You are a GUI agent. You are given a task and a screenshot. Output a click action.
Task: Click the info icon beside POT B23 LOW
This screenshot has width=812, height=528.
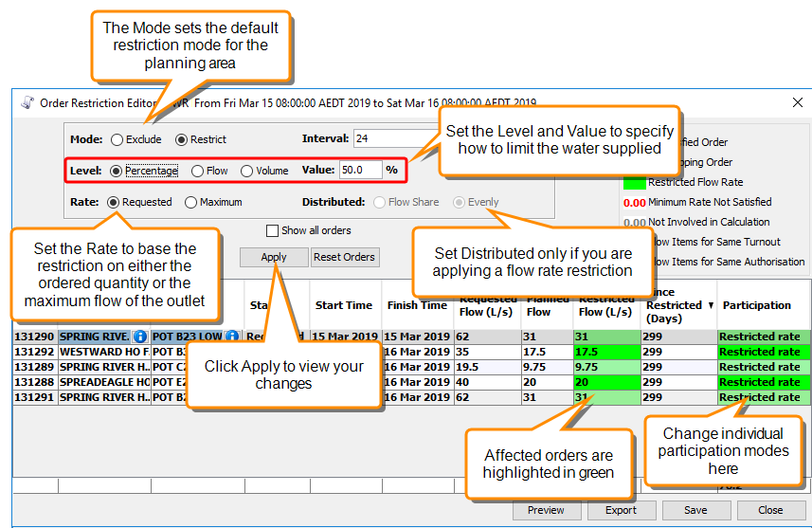(x=232, y=337)
